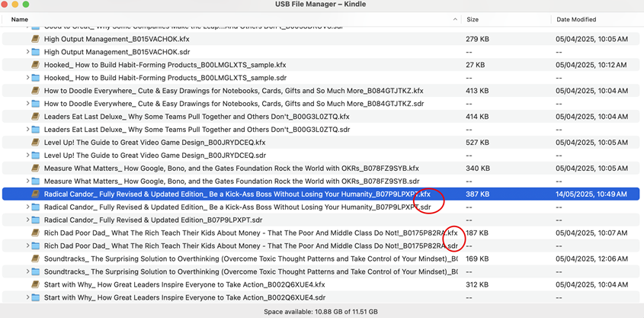Image resolution: width=644 pixels, height=318 pixels.
Task: Click the 340 KB size cell
Action: click(477, 169)
